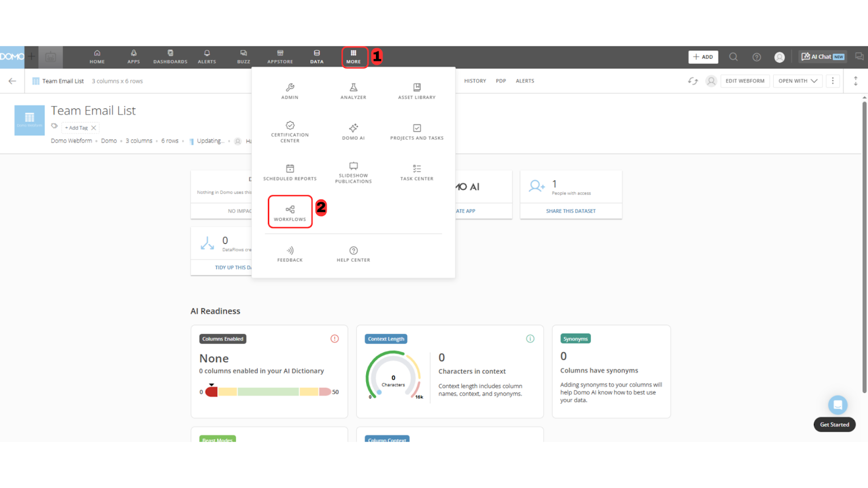This screenshot has height=488, width=868.
Task: Open Slideshow Publications in More menu
Action: point(353,172)
